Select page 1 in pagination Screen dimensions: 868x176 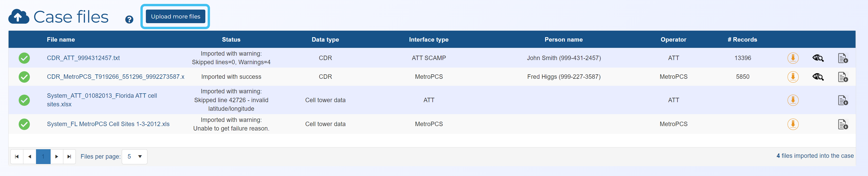click(43, 157)
